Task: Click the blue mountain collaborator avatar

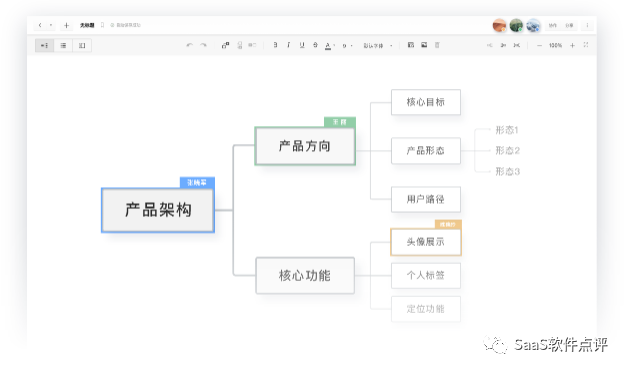Action: pyautogui.click(x=533, y=25)
